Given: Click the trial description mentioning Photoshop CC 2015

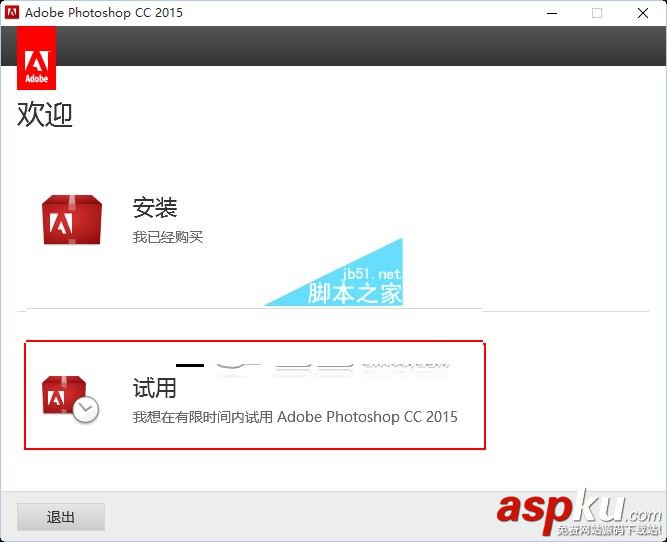Looking at the screenshot, I should pyautogui.click(x=295, y=416).
